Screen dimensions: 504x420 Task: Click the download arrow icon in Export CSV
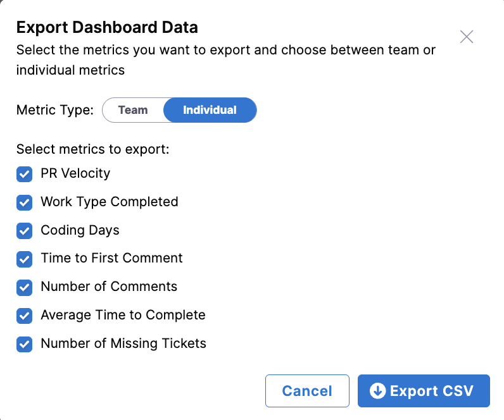tap(377, 391)
